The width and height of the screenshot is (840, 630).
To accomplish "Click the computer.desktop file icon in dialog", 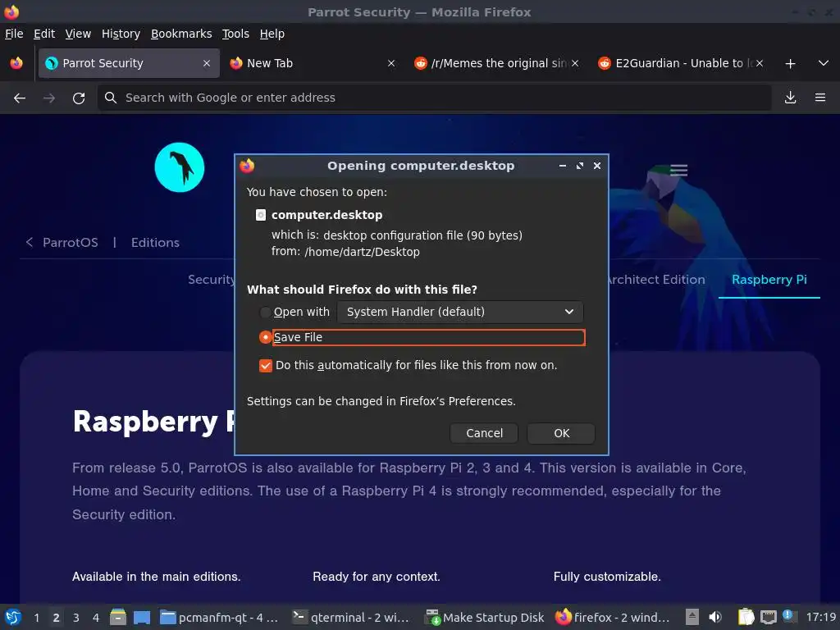I will (x=260, y=215).
